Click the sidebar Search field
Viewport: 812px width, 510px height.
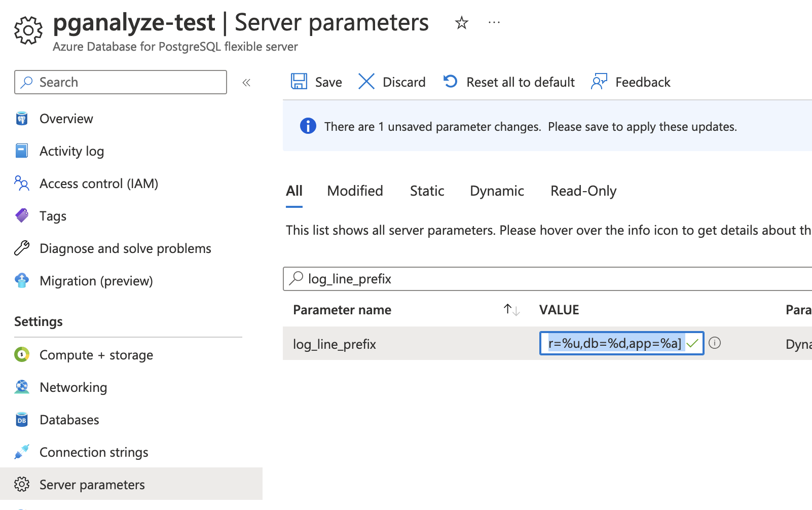click(x=121, y=82)
